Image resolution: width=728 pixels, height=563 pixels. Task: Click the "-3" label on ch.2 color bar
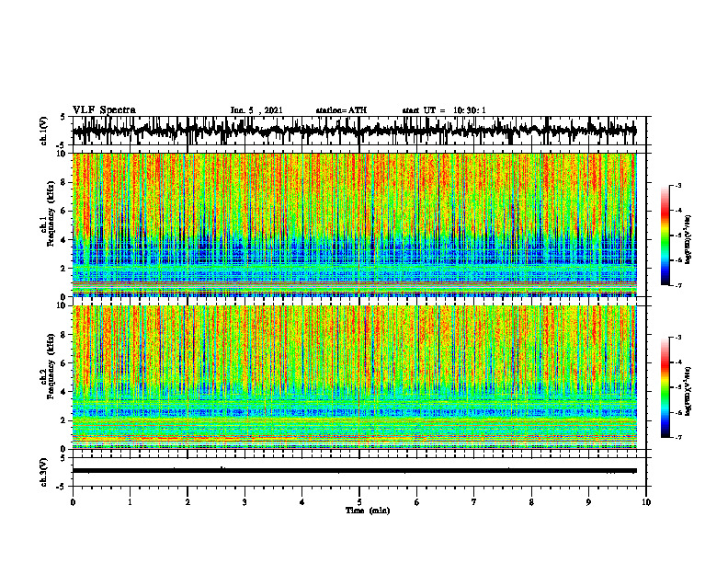click(678, 338)
